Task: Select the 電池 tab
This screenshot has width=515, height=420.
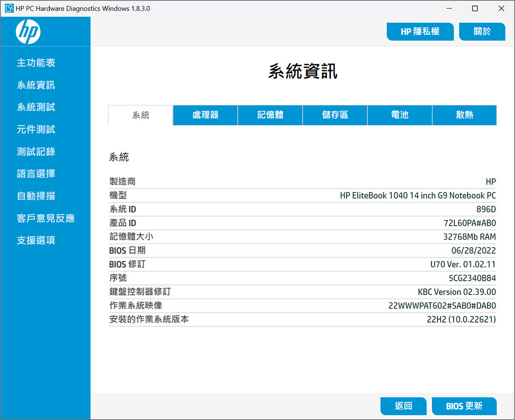Action: (400, 115)
